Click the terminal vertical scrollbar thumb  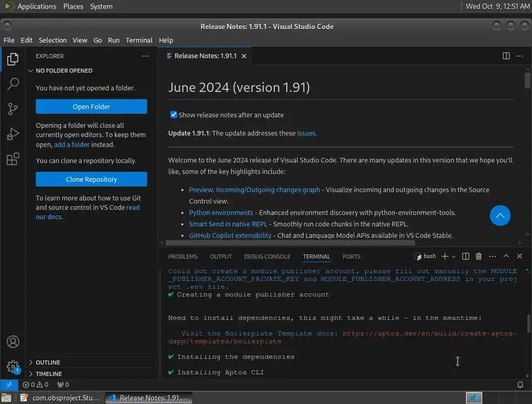(x=528, y=324)
